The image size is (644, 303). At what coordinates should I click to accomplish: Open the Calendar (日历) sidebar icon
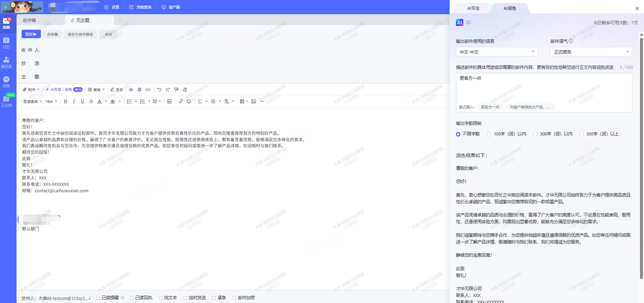(6, 43)
